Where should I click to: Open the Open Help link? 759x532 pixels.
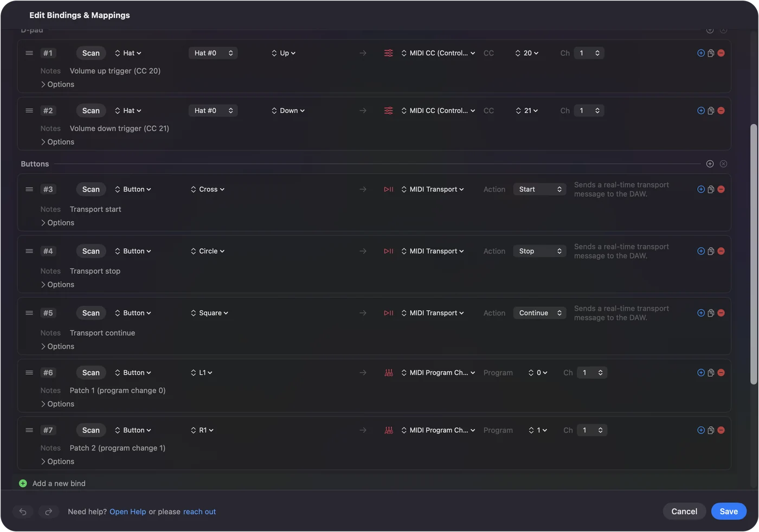pyautogui.click(x=128, y=512)
